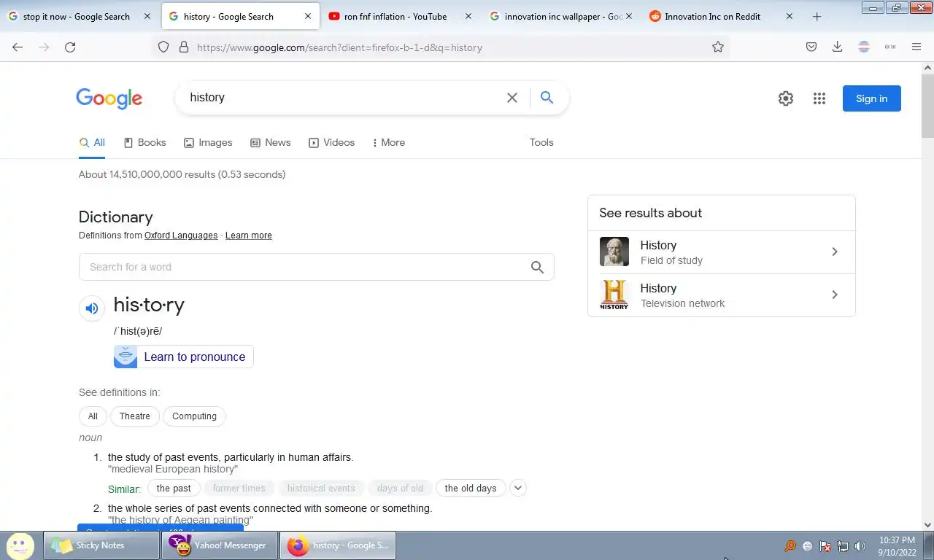Click the Google logo
The image size is (934, 560).
click(x=109, y=98)
